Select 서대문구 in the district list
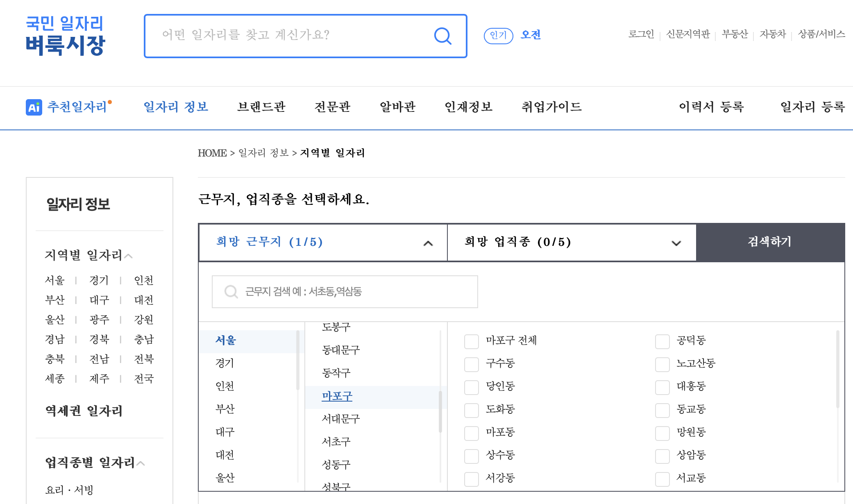This screenshot has width=853, height=504. pos(340,419)
